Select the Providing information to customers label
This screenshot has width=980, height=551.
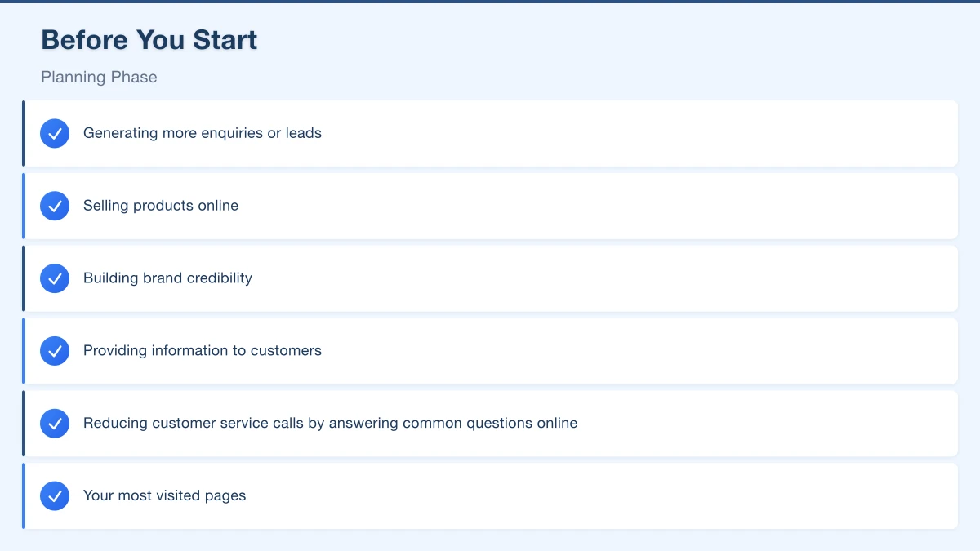tap(203, 351)
